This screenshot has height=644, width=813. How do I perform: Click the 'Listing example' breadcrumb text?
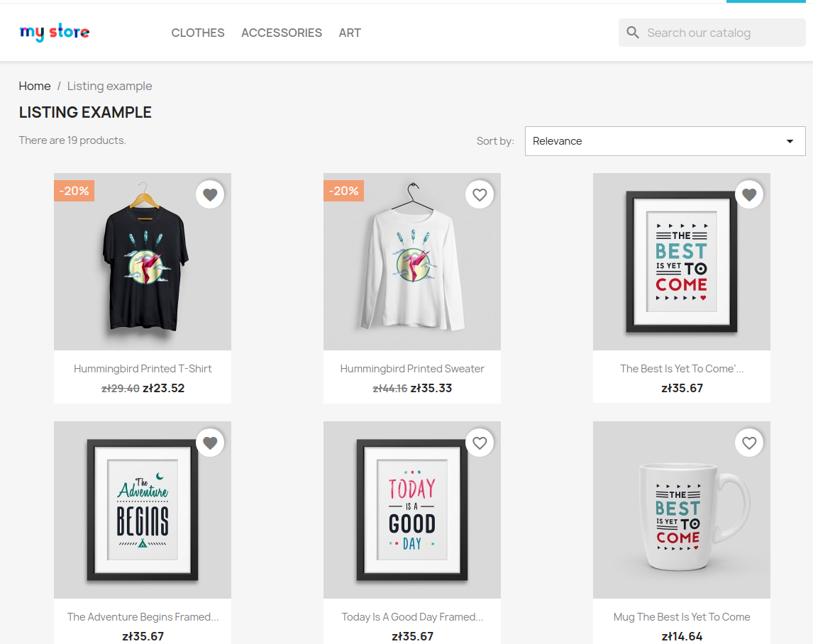(x=109, y=86)
